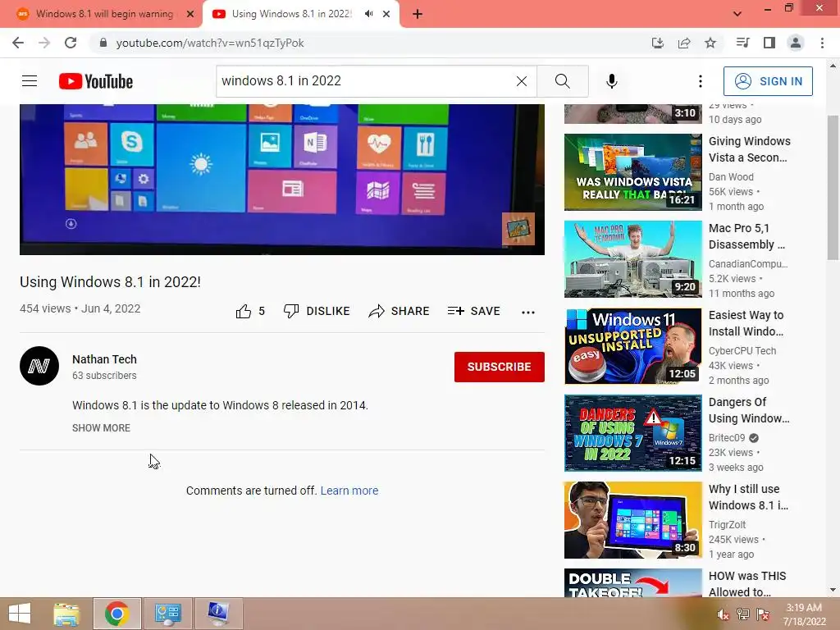Click the SIGN IN button
840x630 pixels.
point(768,81)
